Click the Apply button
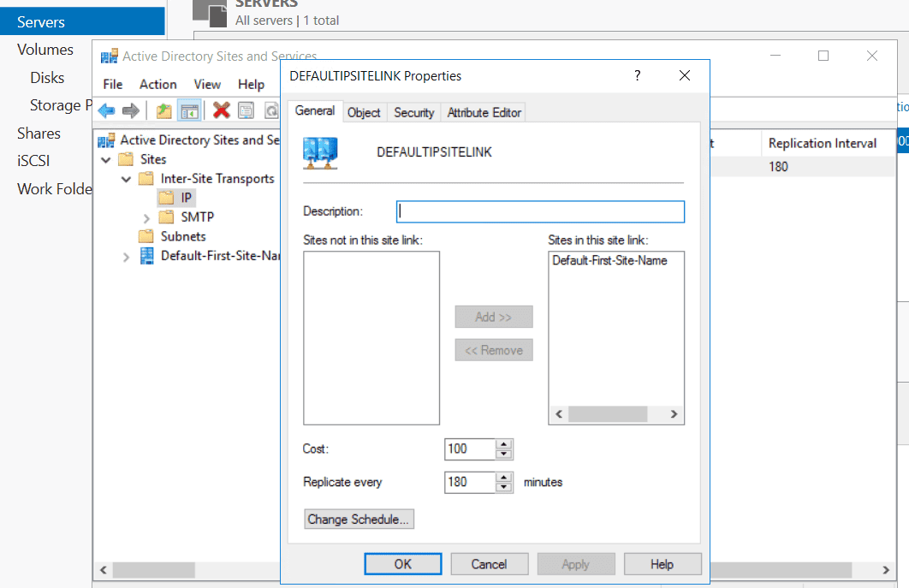This screenshot has height=588, width=909. [576, 564]
